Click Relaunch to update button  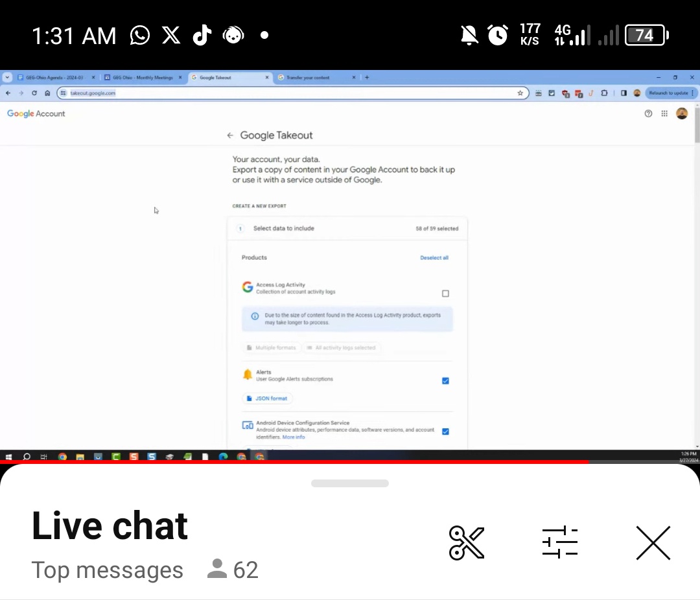(671, 93)
